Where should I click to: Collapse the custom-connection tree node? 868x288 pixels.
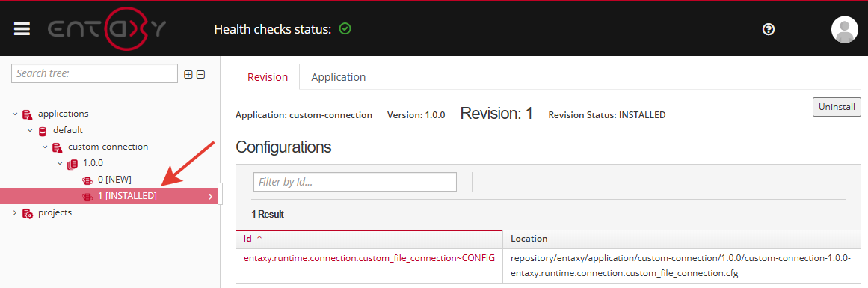(x=45, y=147)
